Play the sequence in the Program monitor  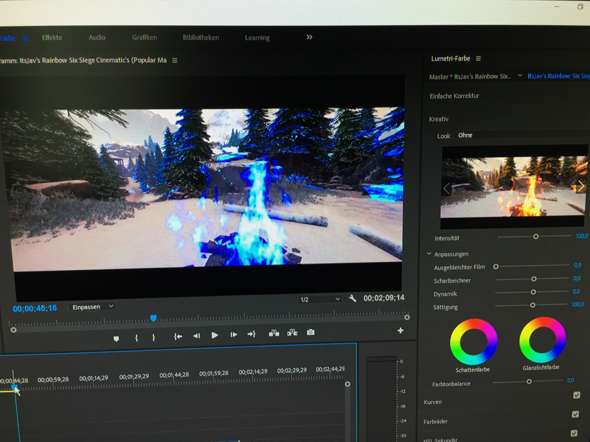(x=214, y=335)
